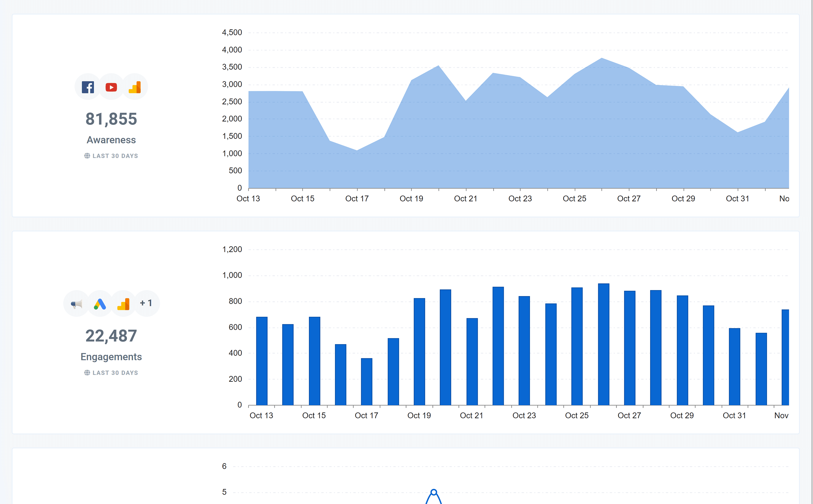Click the 1,200 y-axis label on Engagements chart

pos(232,249)
